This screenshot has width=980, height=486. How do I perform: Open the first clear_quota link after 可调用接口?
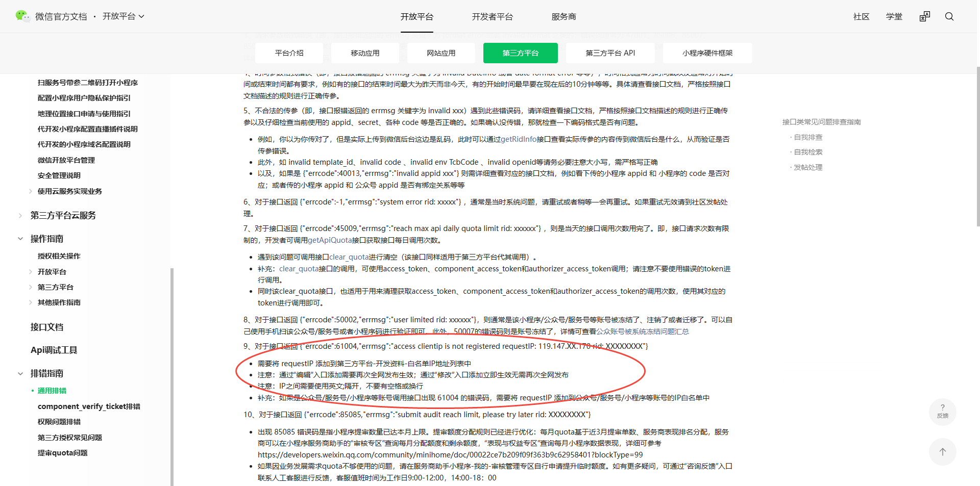coord(349,257)
